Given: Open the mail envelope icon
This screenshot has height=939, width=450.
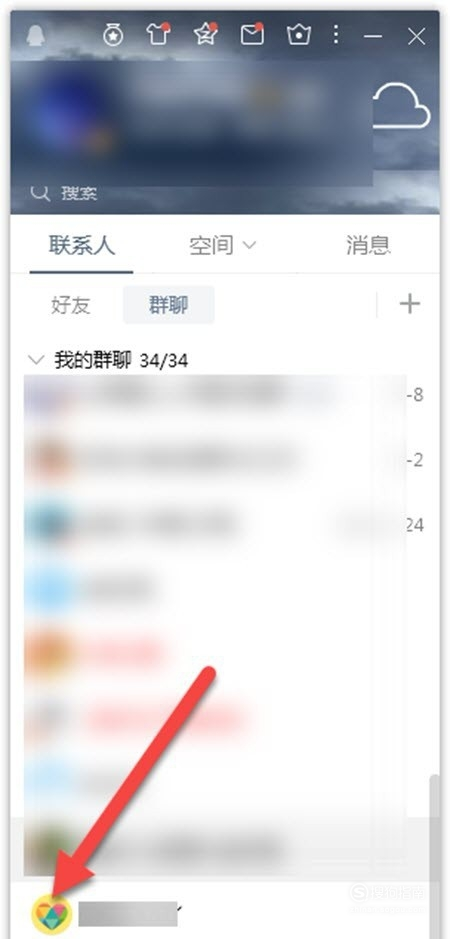Looking at the screenshot, I should pos(252,35).
